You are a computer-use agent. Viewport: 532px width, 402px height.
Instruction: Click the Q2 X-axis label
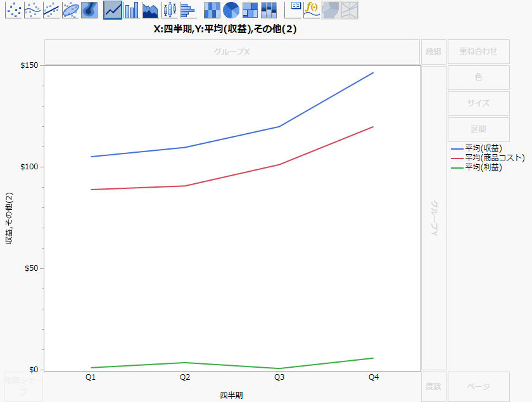click(185, 377)
